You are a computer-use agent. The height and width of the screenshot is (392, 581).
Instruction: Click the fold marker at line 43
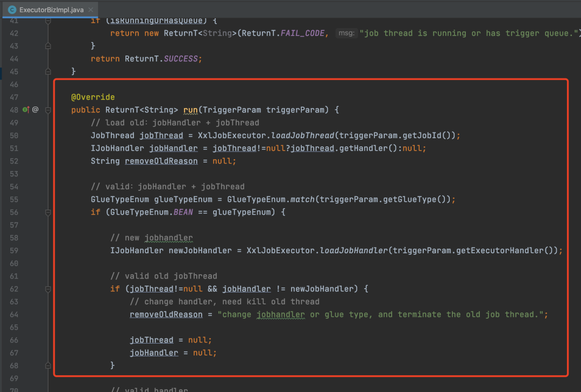(x=48, y=46)
